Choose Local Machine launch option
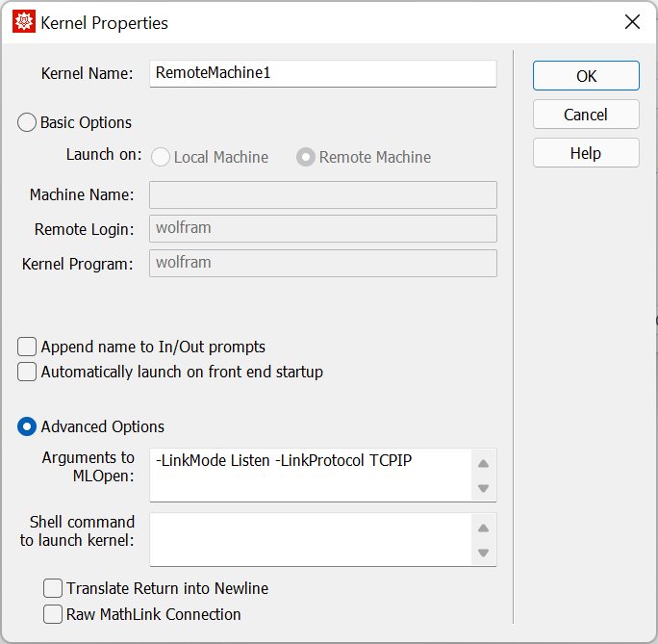Viewport: 658px width, 644px height. click(x=162, y=157)
